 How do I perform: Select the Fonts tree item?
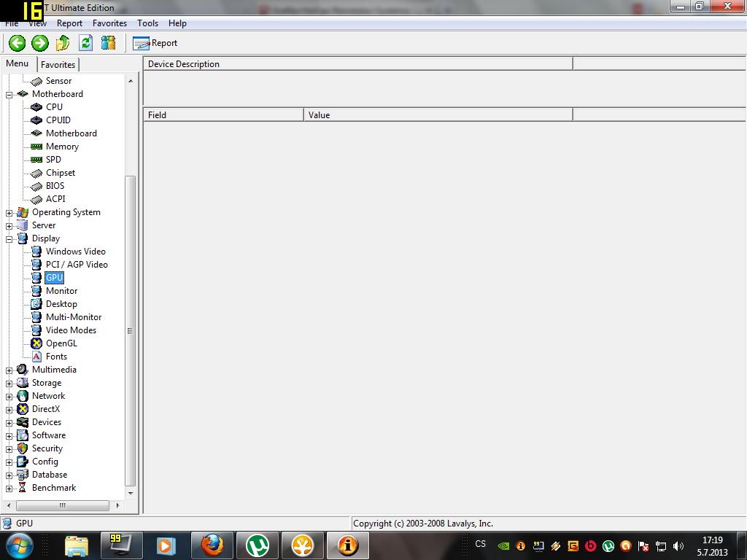click(x=56, y=357)
